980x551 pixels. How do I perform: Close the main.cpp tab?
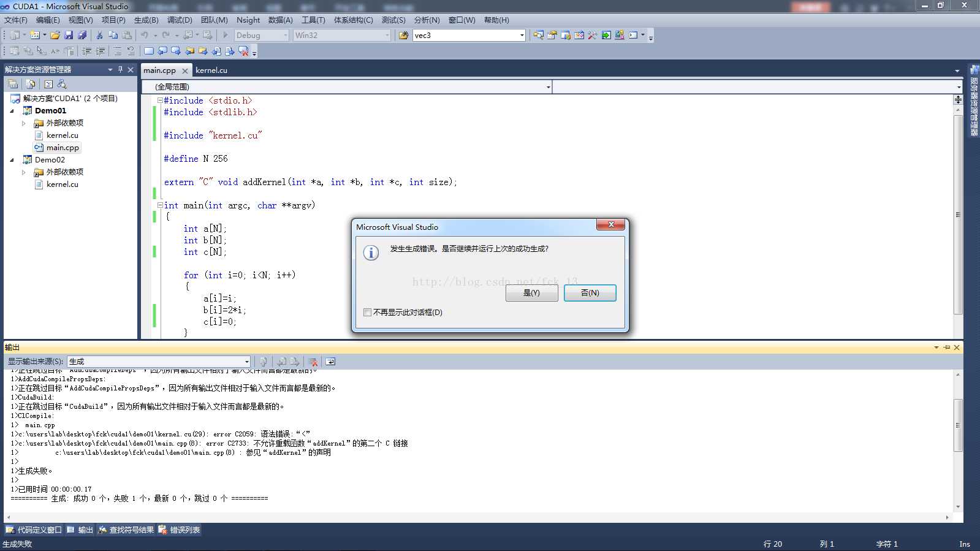184,70
